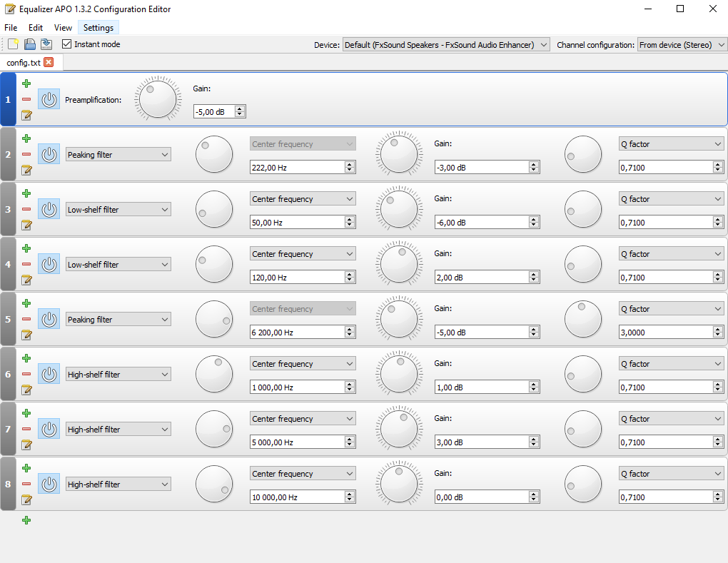
Task: Click the frequency knob in the 6 200,00 Hz row
Action: (214, 319)
